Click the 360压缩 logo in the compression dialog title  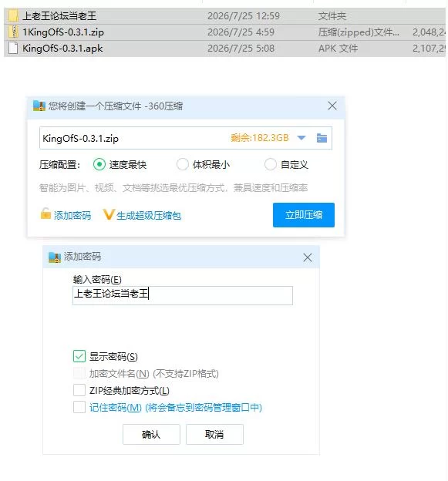pos(39,106)
